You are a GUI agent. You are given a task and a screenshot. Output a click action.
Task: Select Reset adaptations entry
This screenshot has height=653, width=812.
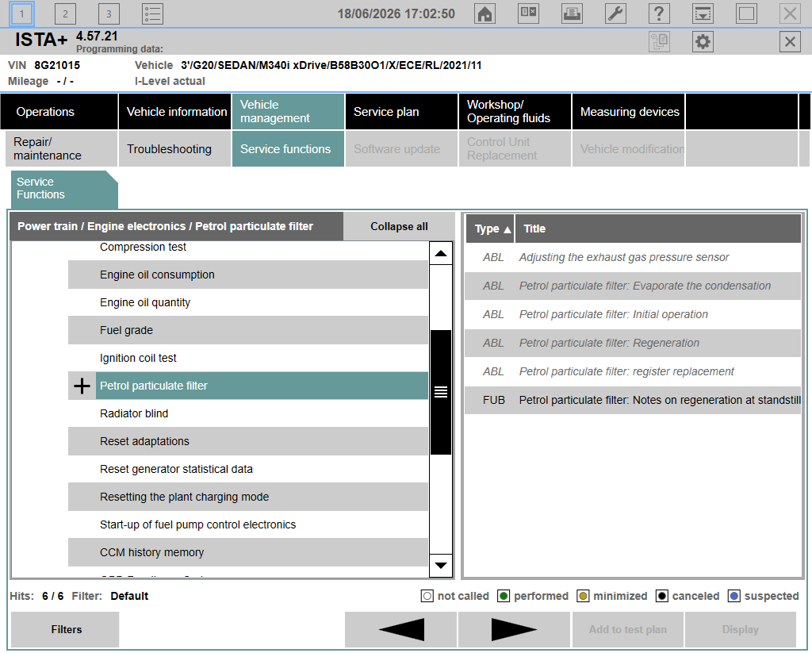(x=248, y=442)
